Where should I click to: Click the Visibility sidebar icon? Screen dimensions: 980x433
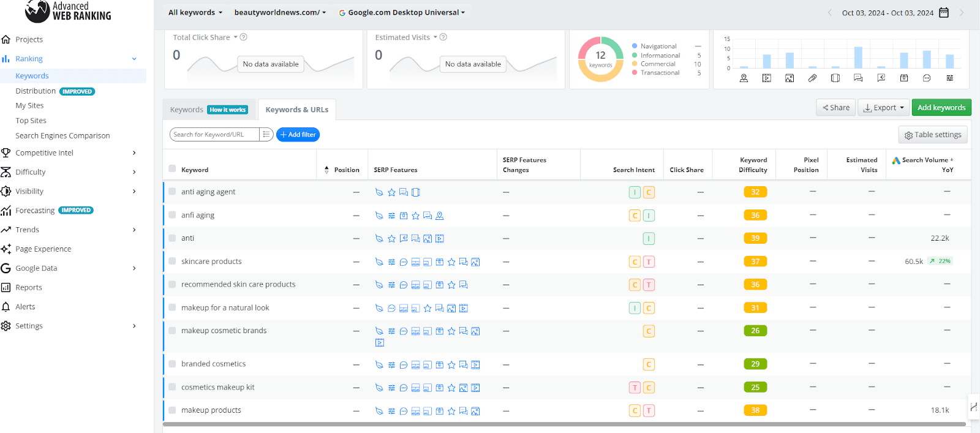coord(6,191)
